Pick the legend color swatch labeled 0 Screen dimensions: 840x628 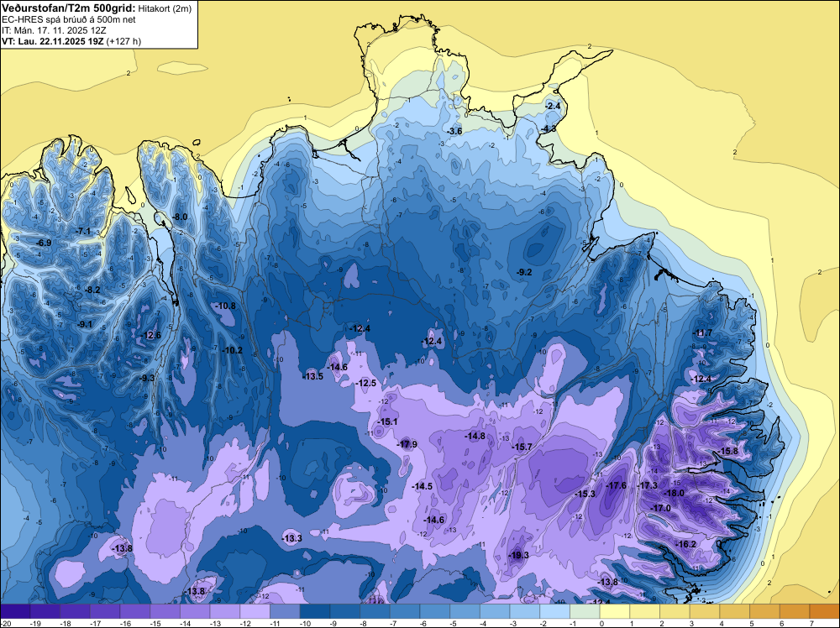pos(615,610)
